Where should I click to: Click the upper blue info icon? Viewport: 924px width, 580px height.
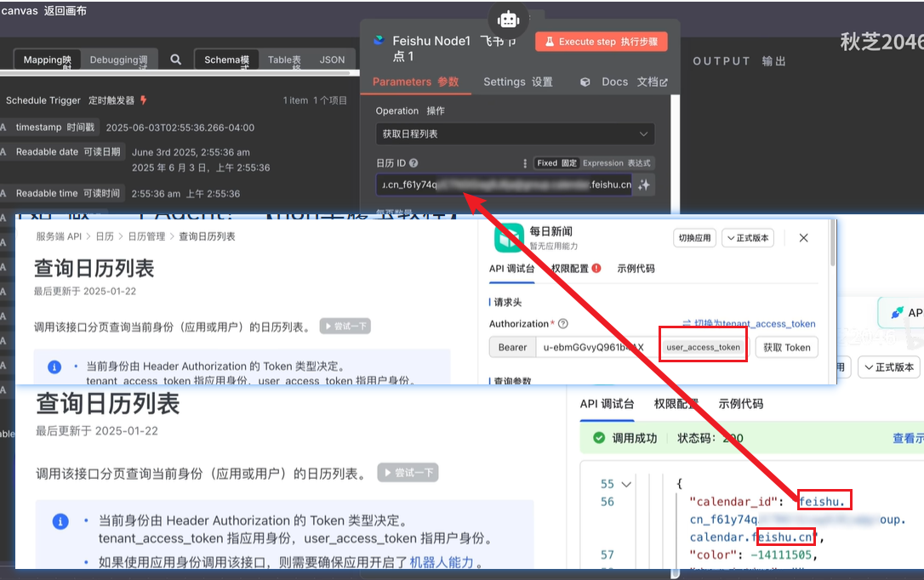pos(54,367)
